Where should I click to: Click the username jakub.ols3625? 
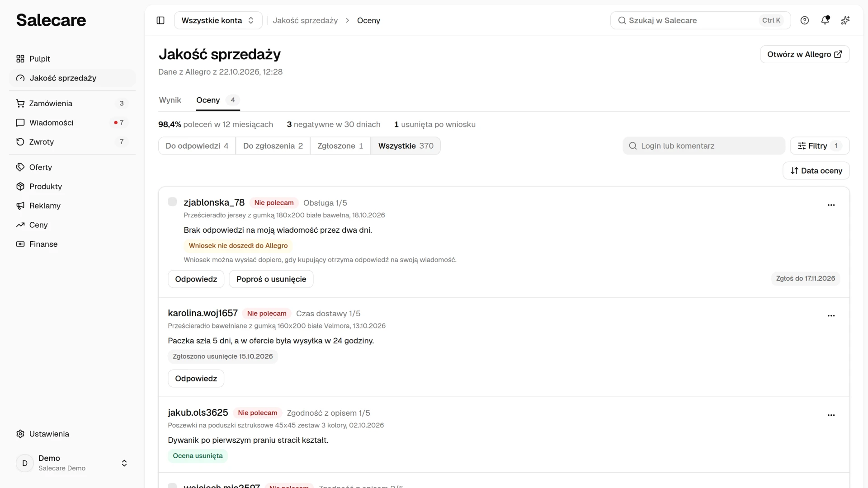pos(198,413)
